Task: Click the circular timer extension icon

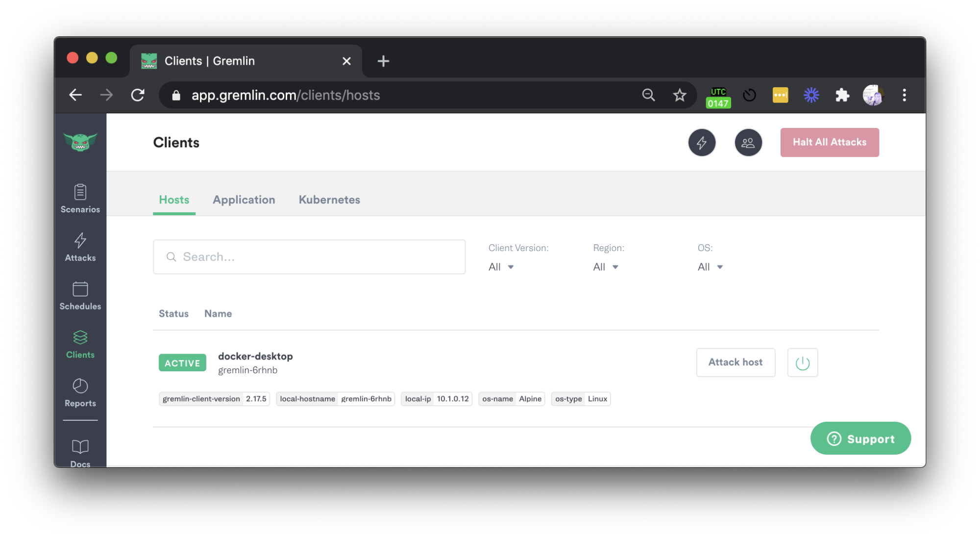Action: pyautogui.click(x=750, y=95)
